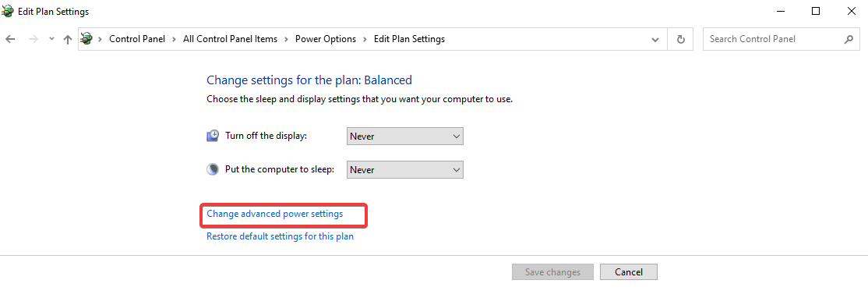Viewport: 868px width, 305px height.
Task: Go up one level with Up arrow
Action: click(x=68, y=39)
